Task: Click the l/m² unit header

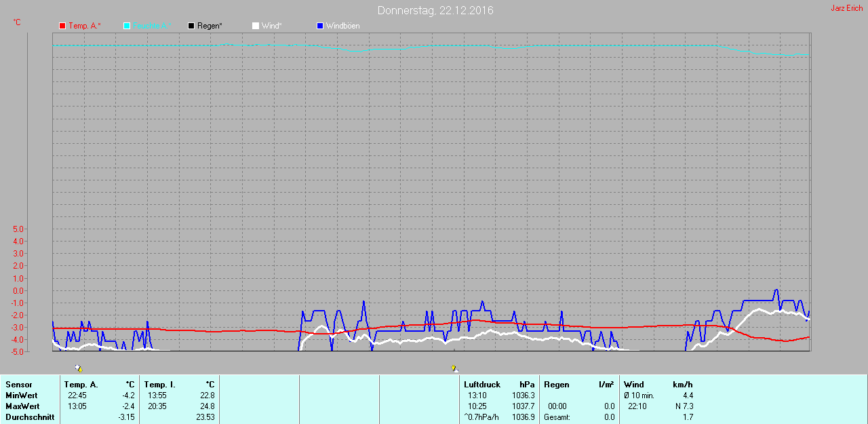Action: (606, 385)
